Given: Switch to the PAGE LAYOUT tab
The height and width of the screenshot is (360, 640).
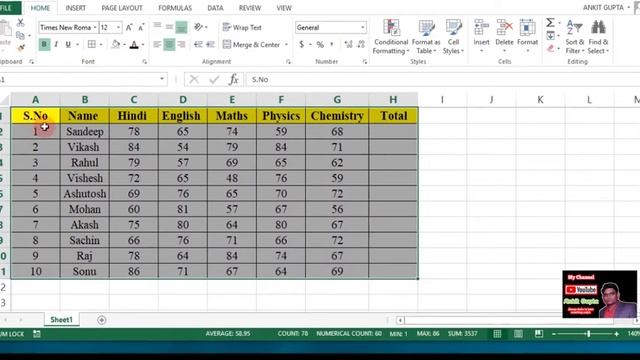Looking at the screenshot, I should (x=122, y=8).
